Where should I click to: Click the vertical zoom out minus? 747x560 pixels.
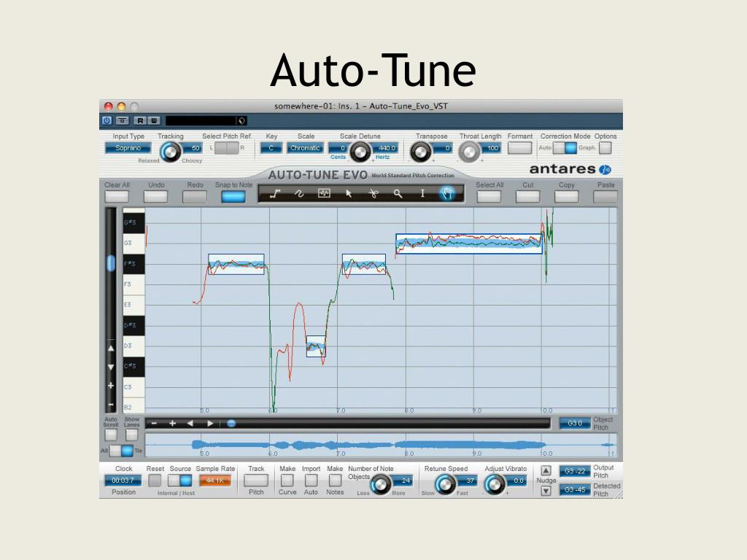111,405
